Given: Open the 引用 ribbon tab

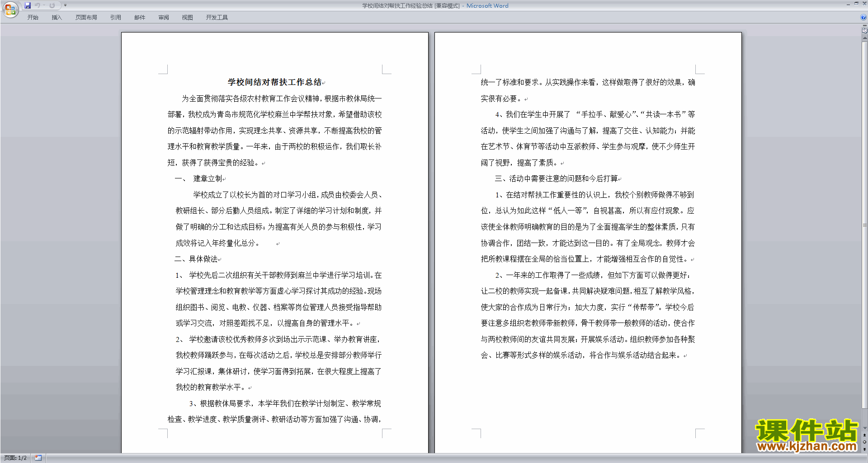Looking at the screenshot, I should [x=116, y=18].
